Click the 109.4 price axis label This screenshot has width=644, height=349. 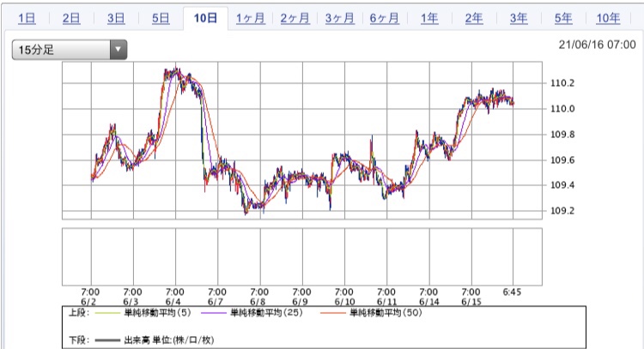point(562,185)
